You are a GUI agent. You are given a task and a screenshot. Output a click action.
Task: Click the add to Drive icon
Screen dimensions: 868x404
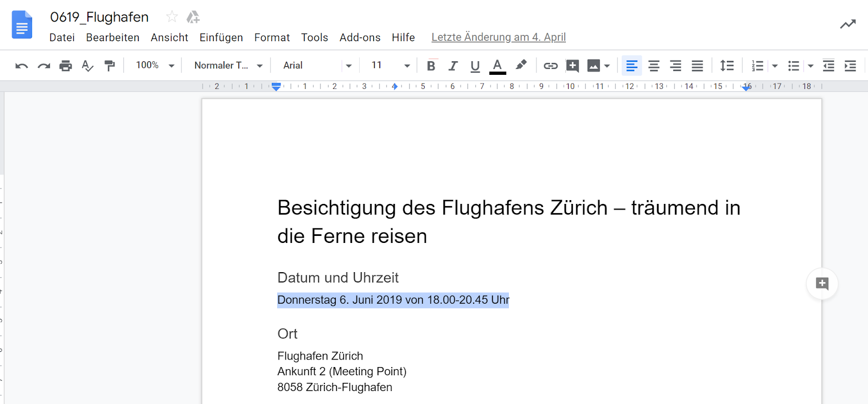point(193,17)
